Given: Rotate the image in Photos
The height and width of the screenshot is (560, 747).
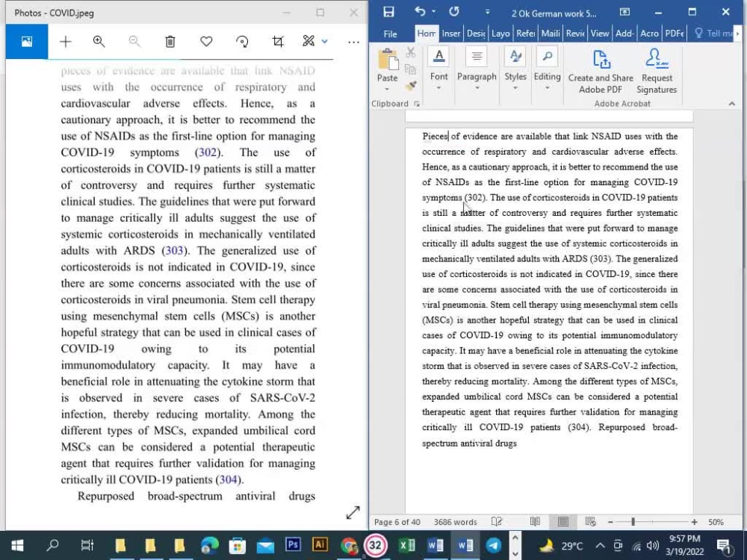Looking at the screenshot, I should coord(242,42).
